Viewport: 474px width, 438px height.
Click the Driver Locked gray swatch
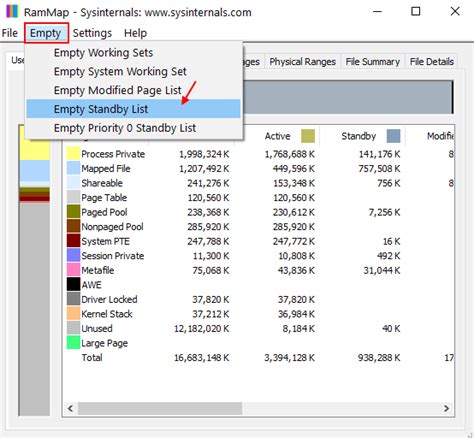[73, 299]
